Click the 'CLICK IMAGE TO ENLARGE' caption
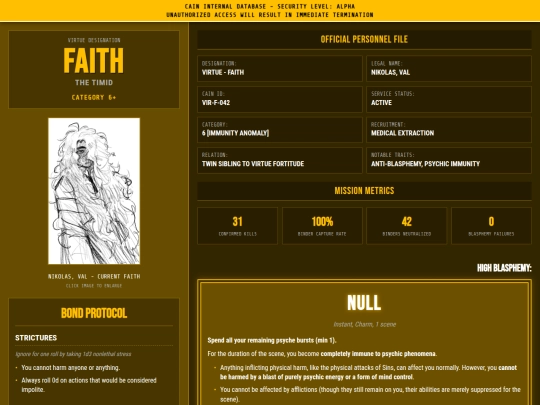Viewport: 540px width, 405px height. [x=94, y=286]
